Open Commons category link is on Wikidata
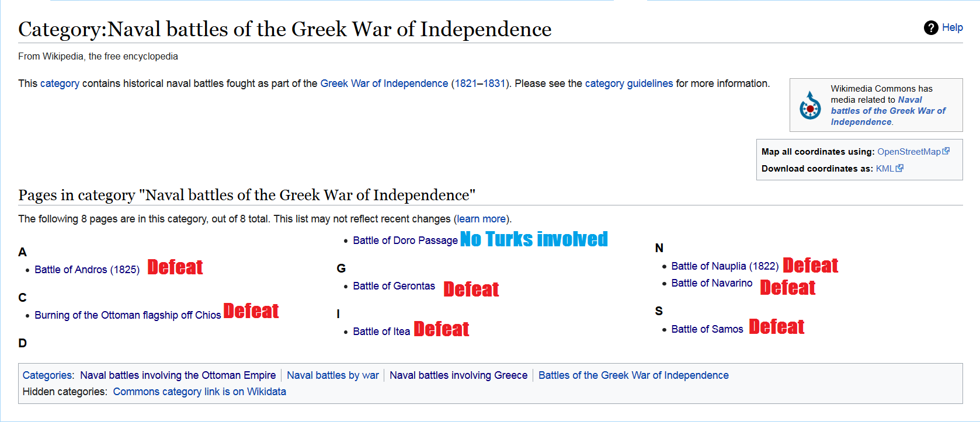 (200, 392)
